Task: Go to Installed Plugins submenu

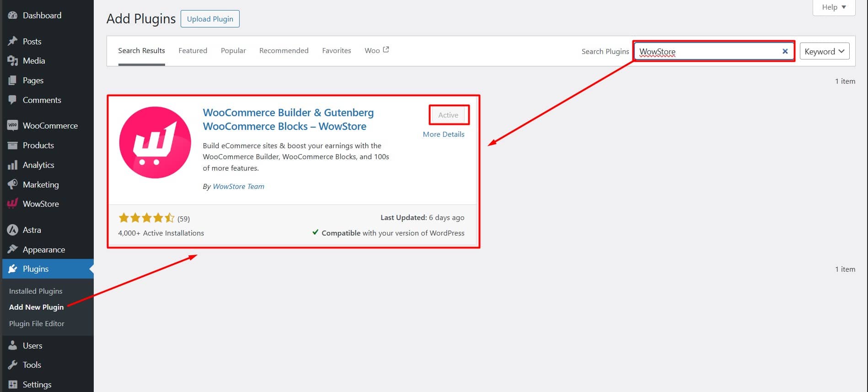Action: (36, 291)
